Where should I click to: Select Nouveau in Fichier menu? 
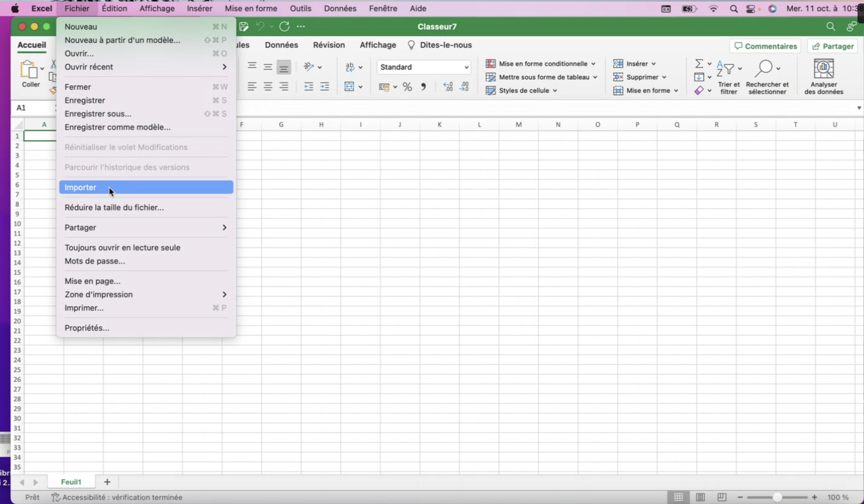(x=146, y=27)
